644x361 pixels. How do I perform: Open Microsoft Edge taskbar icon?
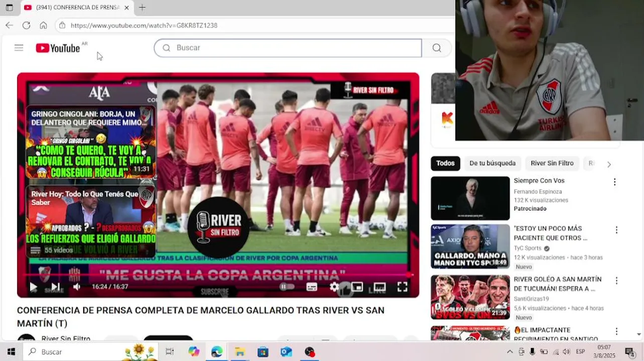217,352
